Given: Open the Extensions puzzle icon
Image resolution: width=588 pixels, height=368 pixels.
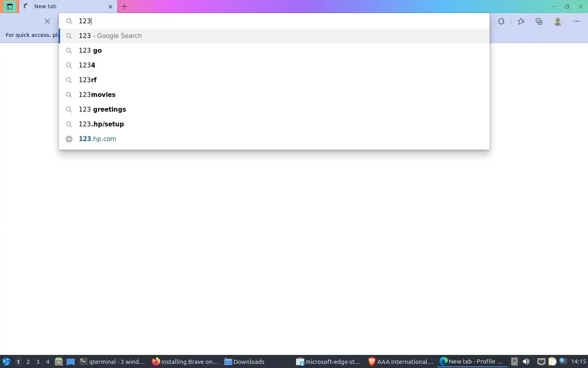Looking at the screenshot, I should [x=501, y=21].
